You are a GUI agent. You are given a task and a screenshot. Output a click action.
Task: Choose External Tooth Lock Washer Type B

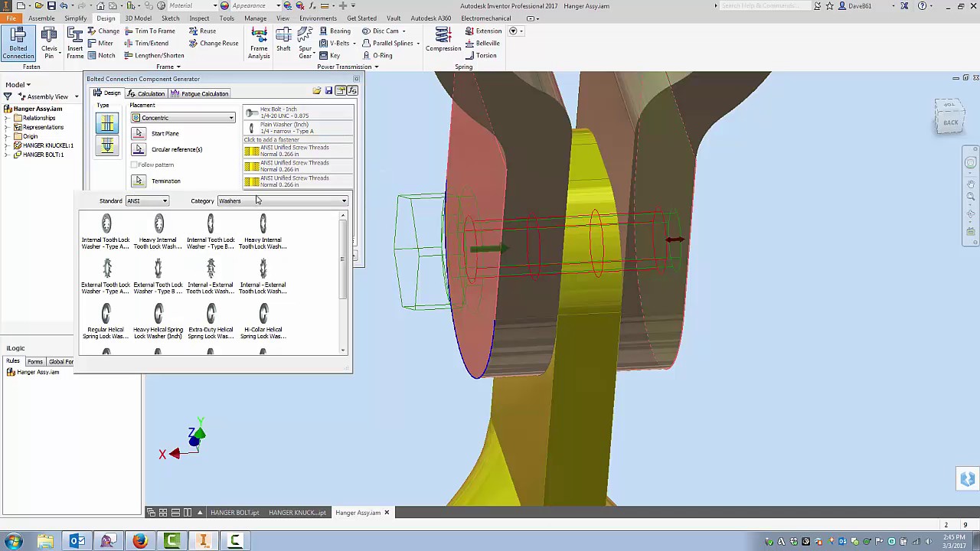tap(158, 277)
